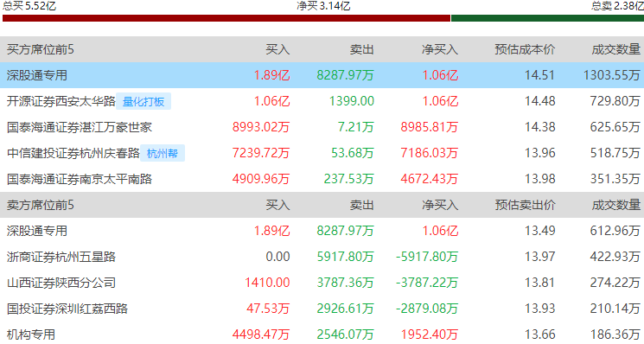Select the green total-sell portion of the bar
644x344 pixels.
click(547, 18)
